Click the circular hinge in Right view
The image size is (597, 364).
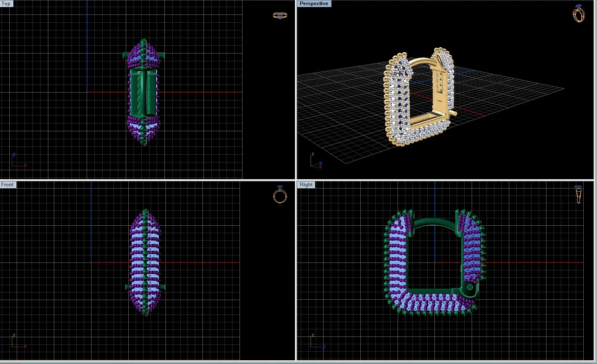470,287
